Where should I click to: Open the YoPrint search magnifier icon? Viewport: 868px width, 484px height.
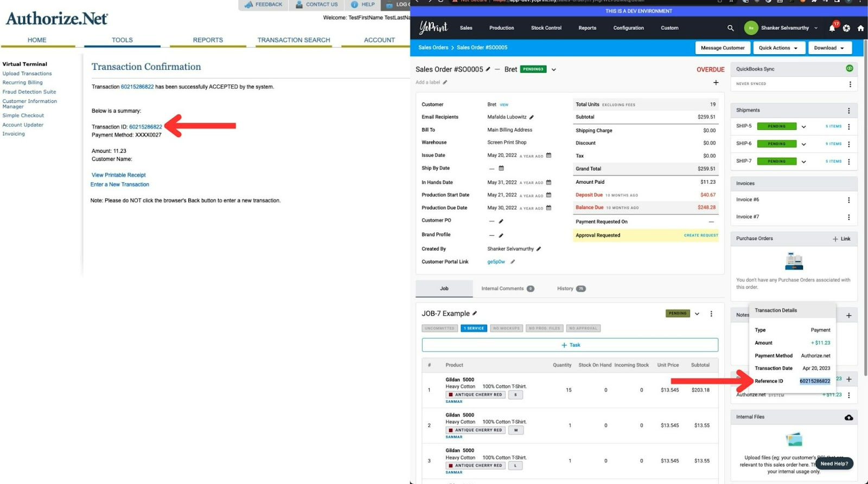click(730, 28)
